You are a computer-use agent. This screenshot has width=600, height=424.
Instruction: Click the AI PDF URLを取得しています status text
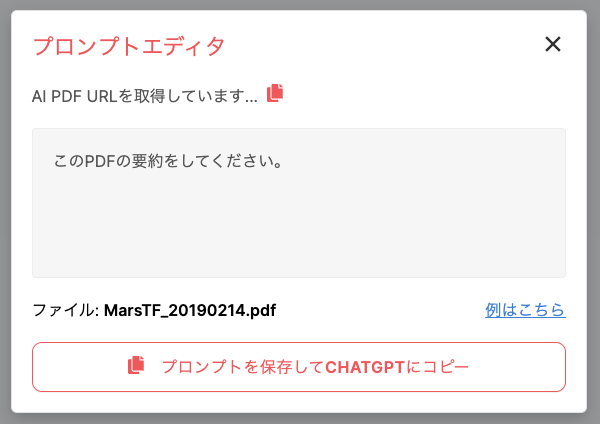click(x=145, y=96)
